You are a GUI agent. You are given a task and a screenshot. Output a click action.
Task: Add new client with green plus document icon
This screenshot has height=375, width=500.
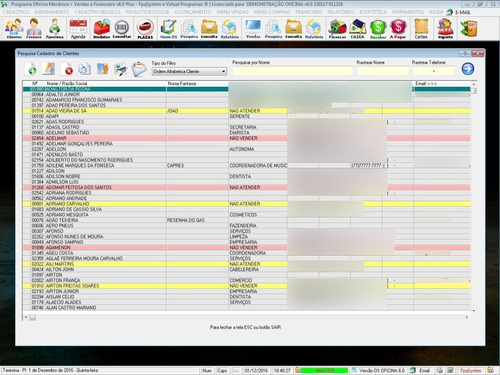(31, 69)
